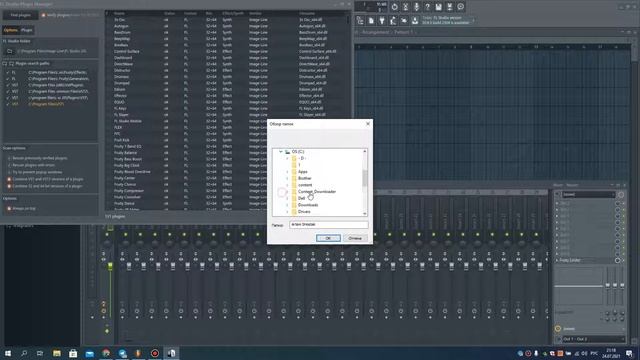Viewport: 640px width, 360px height.
Task: Click the speech bubble icon in FL toolbar
Action: (x=460, y=7)
